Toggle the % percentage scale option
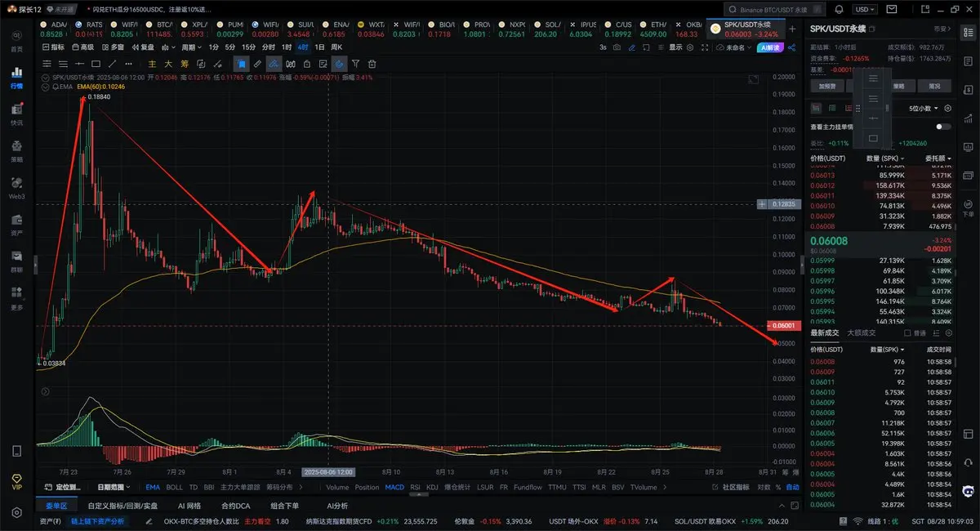This screenshot has height=531, width=980. click(x=778, y=487)
